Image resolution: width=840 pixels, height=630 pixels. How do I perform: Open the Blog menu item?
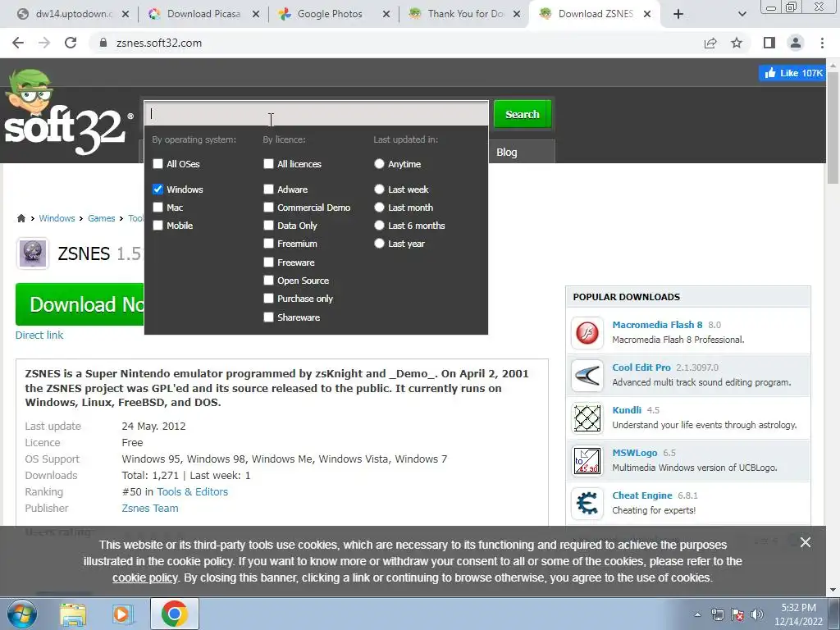coord(507,152)
